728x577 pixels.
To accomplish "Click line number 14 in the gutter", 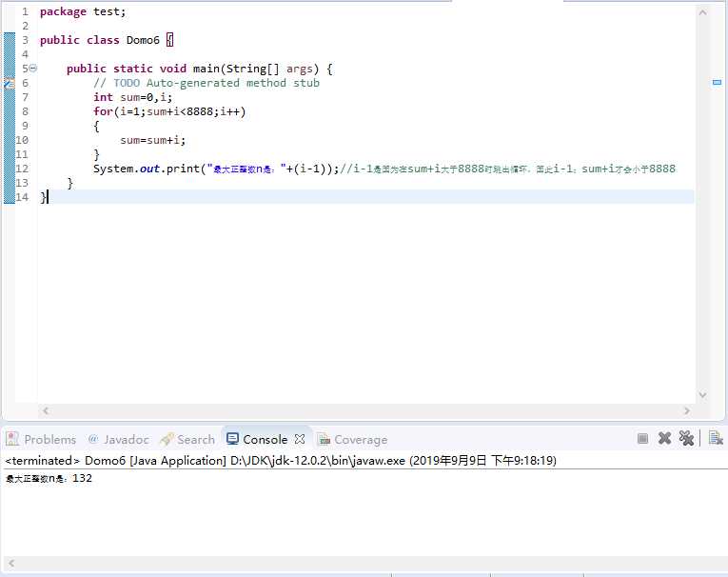I will click(x=22, y=197).
